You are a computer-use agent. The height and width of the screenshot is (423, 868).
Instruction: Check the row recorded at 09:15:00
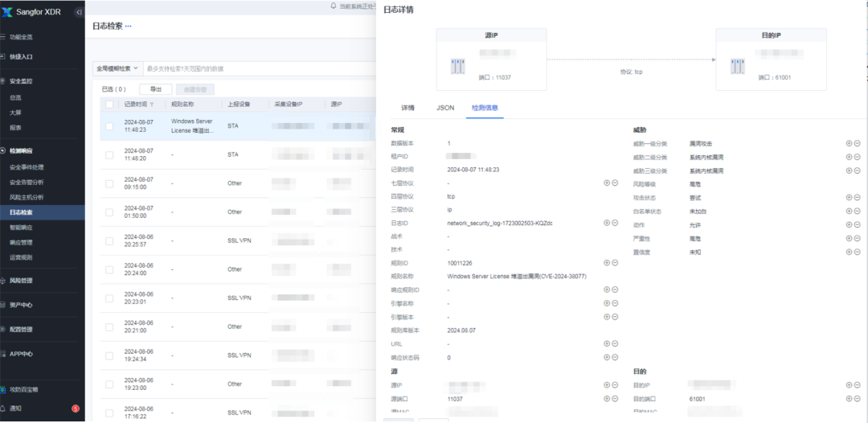click(109, 183)
